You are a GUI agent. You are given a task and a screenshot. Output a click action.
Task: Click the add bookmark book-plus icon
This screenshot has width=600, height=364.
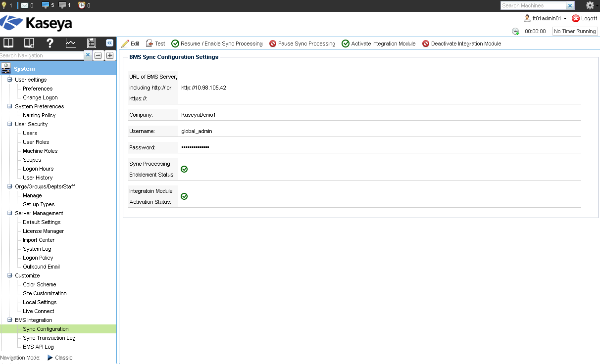(x=29, y=43)
